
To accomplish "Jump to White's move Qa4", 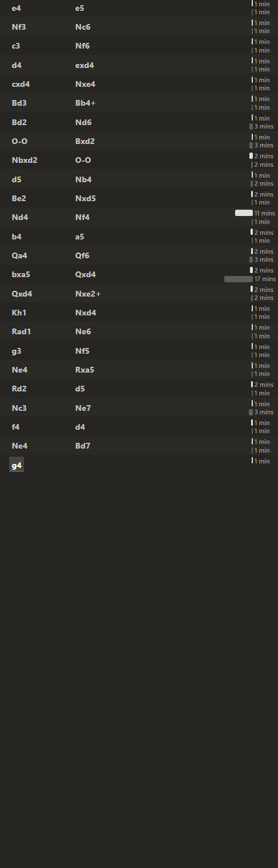I will (x=19, y=255).
